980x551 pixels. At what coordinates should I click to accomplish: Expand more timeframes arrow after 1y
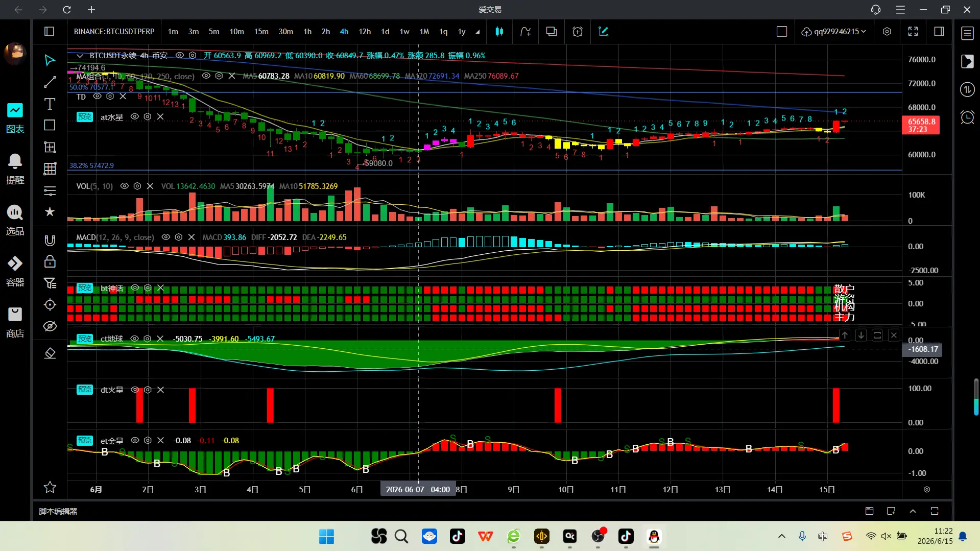tap(477, 32)
